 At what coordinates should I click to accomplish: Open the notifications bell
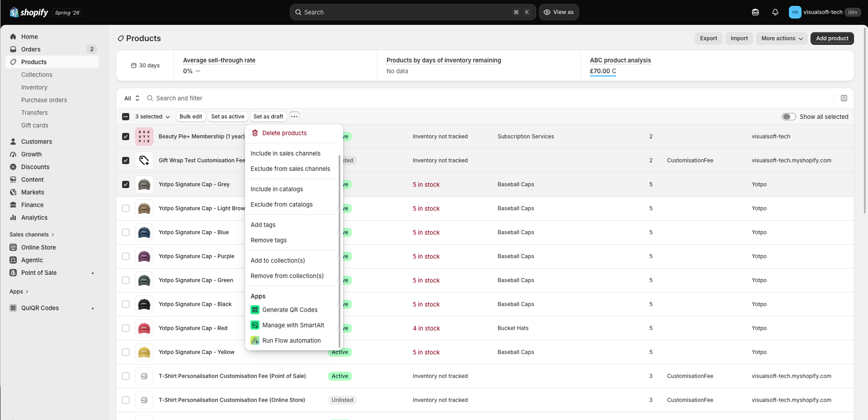pos(775,12)
